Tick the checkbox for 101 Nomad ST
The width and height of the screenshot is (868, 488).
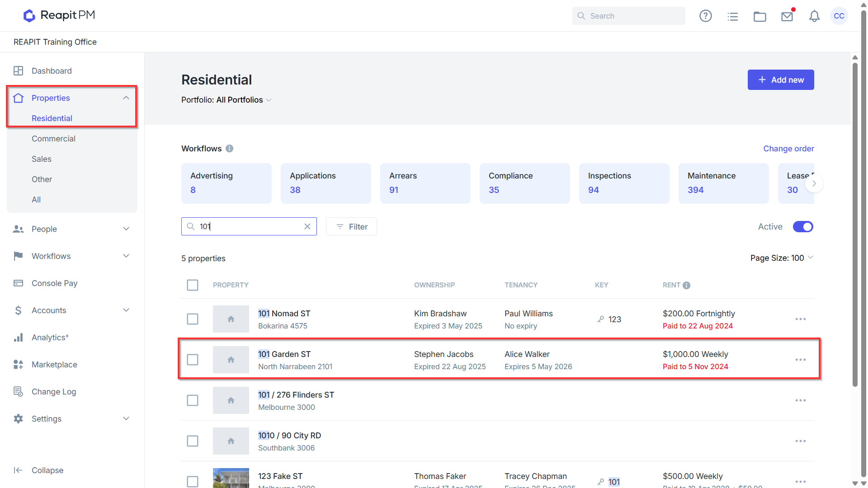coord(193,319)
